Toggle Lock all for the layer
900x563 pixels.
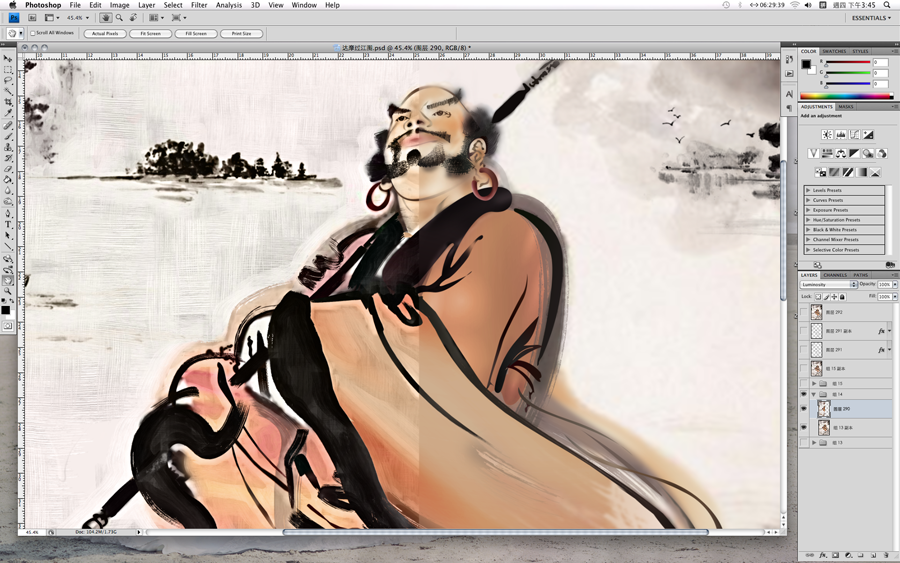click(x=842, y=297)
